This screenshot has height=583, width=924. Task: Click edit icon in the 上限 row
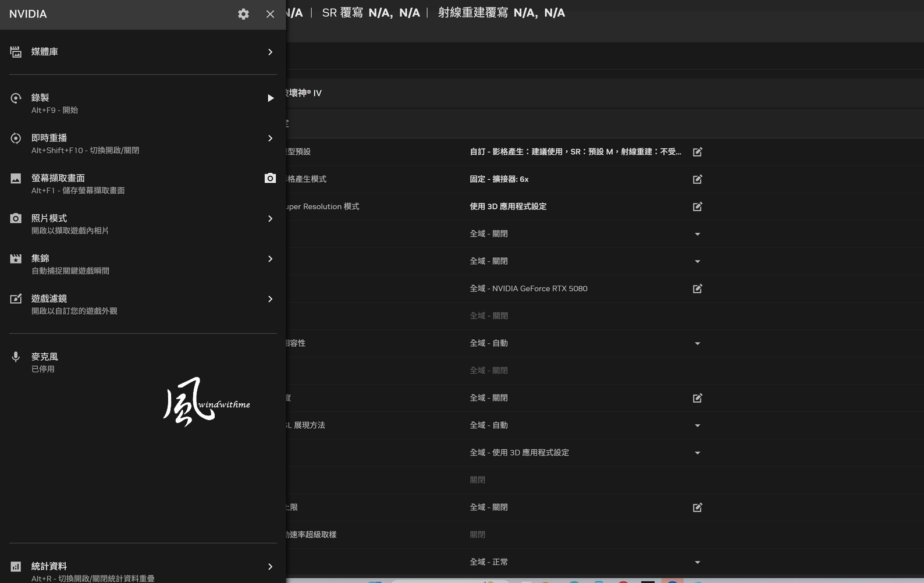click(697, 507)
